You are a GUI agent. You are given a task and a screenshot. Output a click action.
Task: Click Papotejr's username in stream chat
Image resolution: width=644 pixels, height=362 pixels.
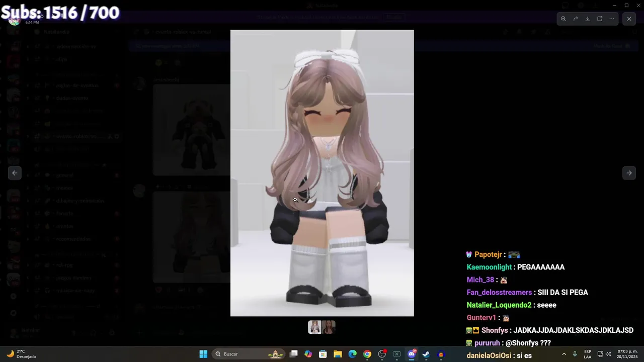[489, 254]
